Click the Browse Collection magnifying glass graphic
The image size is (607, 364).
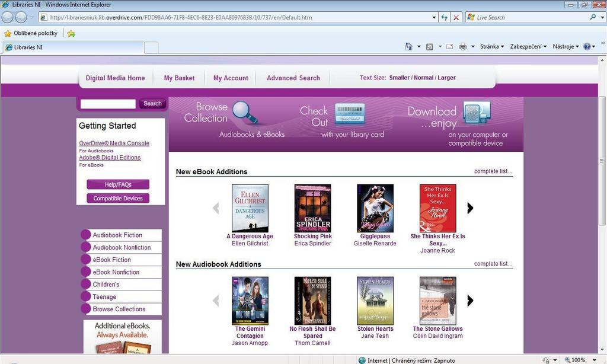[245, 112]
